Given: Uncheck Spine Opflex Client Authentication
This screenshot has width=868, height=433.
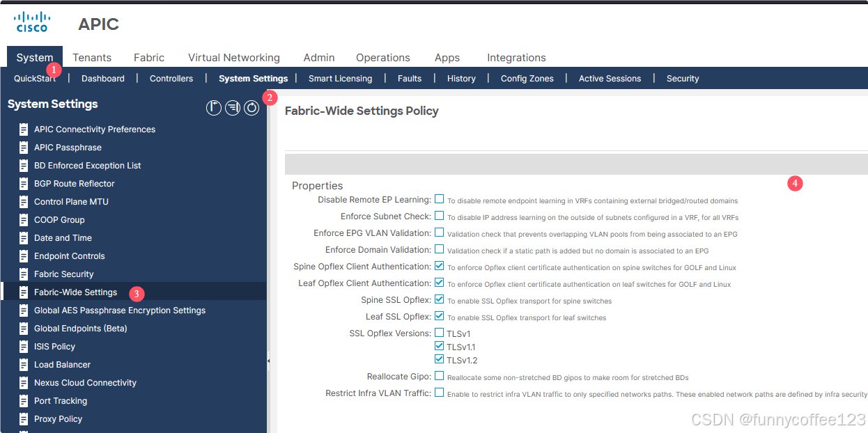Looking at the screenshot, I should coord(439,266).
